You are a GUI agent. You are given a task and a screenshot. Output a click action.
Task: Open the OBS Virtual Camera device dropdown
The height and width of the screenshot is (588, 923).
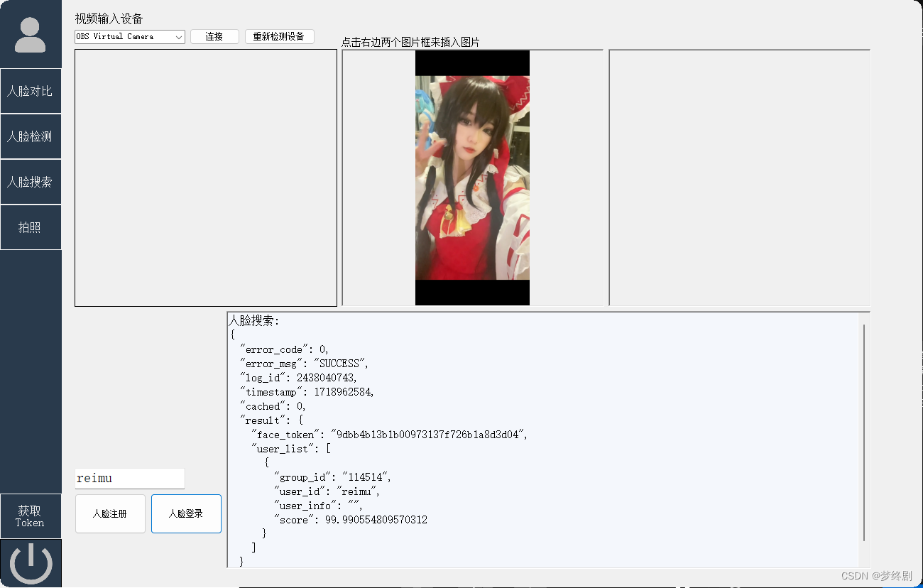click(x=130, y=36)
